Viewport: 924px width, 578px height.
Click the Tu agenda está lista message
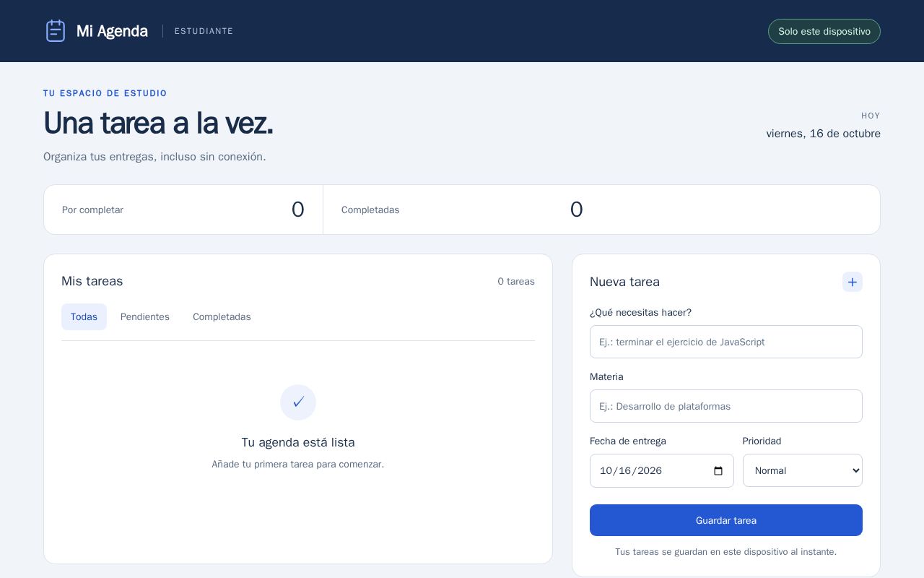pyautogui.click(x=298, y=442)
